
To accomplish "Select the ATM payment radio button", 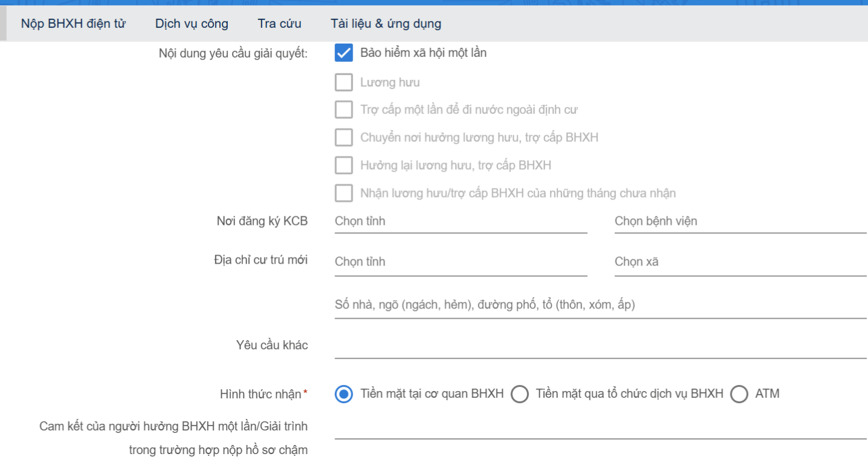I will point(739,395).
